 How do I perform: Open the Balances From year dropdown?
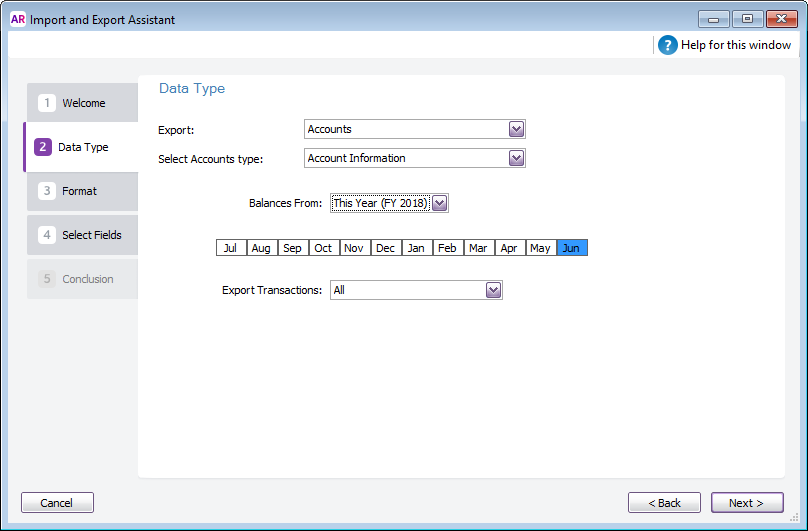(440, 203)
